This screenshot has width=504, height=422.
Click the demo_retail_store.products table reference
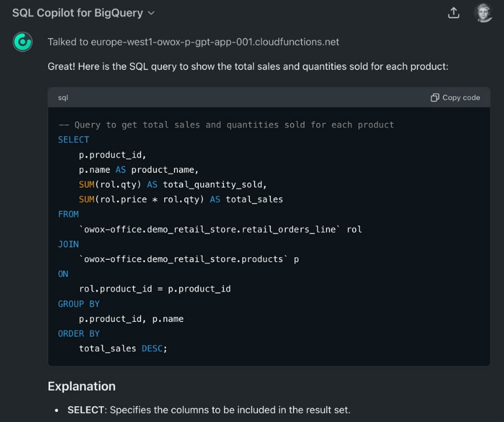[189, 259]
